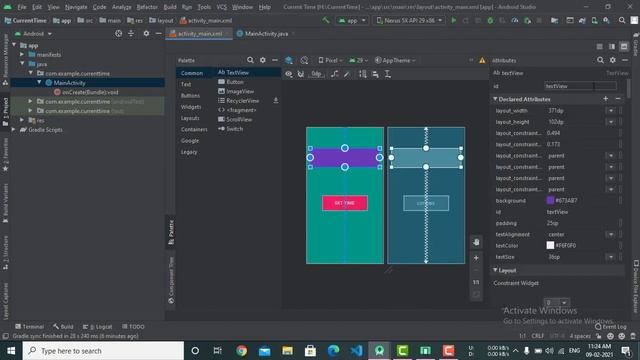Open the Nexus 5X API 29 device dropdown

click(x=409, y=20)
